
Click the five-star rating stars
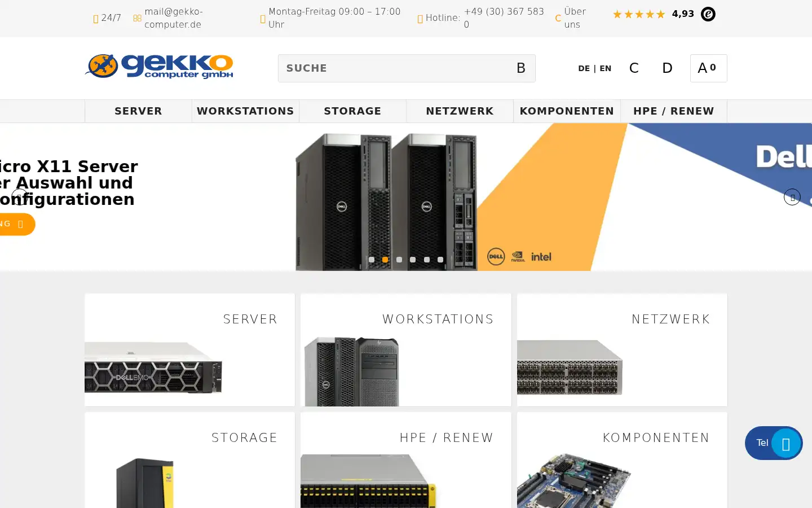[x=639, y=14]
